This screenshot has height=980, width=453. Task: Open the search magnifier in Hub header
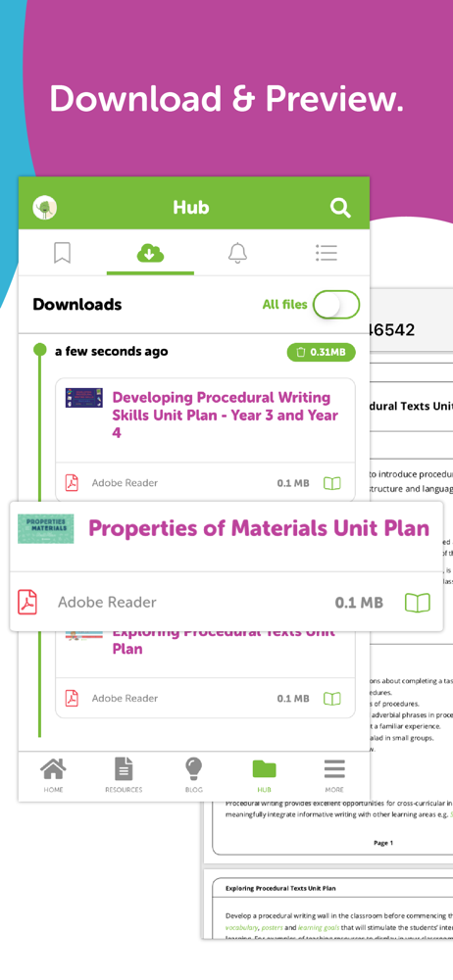tap(340, 208)
